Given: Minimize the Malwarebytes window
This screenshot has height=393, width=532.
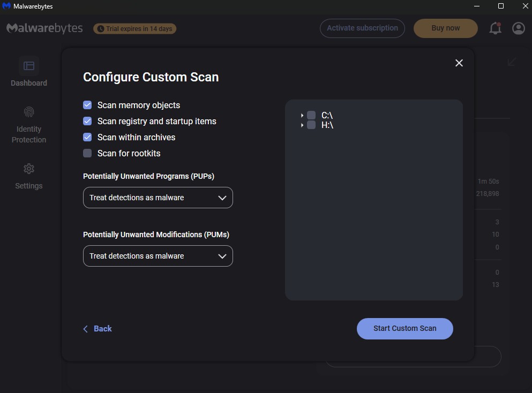Looking at the screenshot, I should point(477,6).
